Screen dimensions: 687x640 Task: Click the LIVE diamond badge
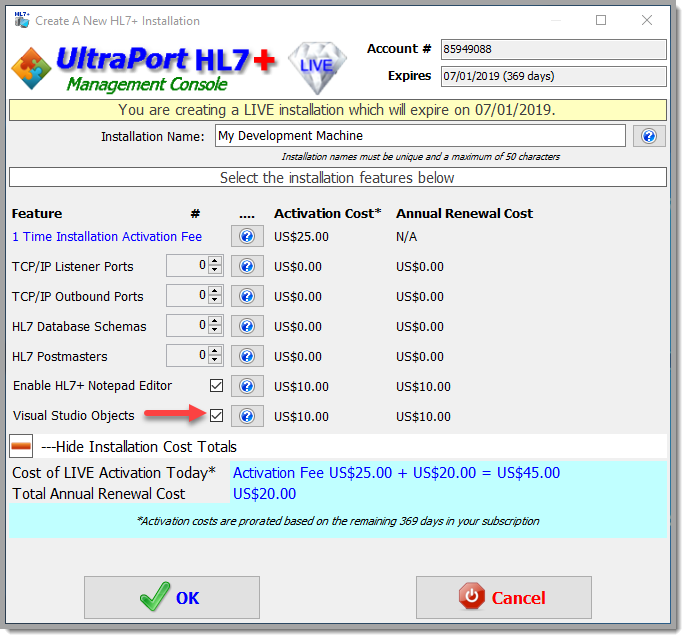[317, 67]
